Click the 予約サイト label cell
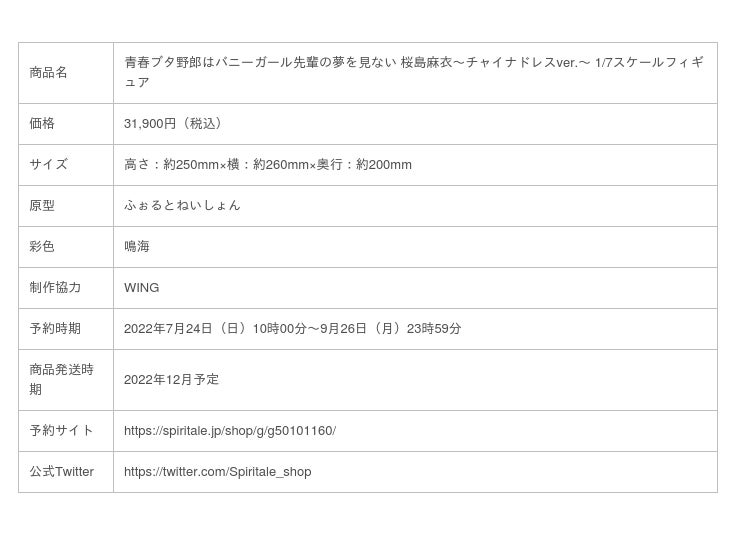The width and height of the screenshot is (740, 533). [61, 431]
